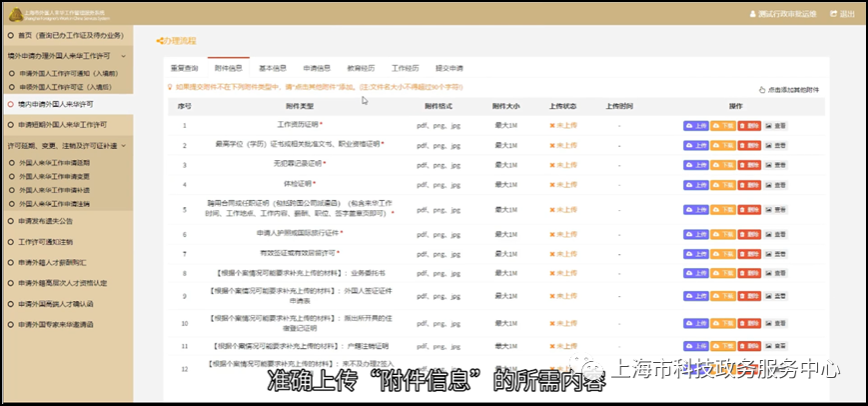This screenshot has height=406, width=868.
Task: Open the 提交申请 tab
Action: coord(448,69)
